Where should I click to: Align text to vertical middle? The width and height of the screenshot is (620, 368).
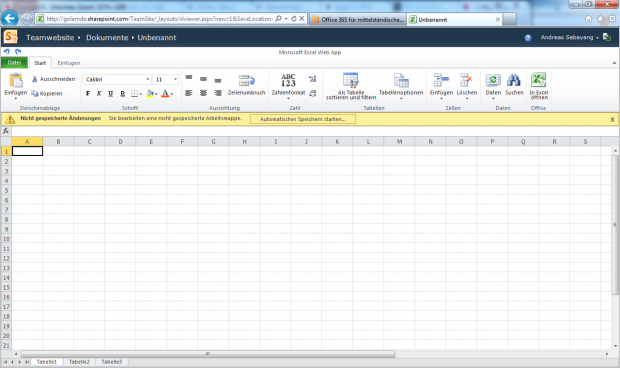click(203, 79)
